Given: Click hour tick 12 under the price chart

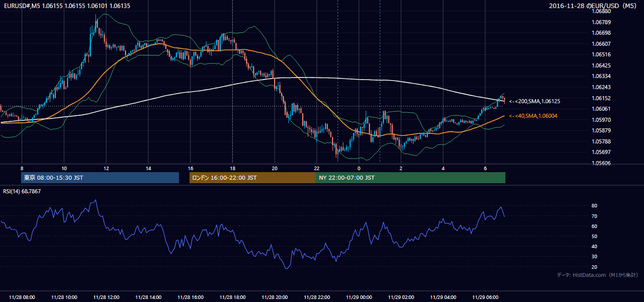Looking at the screenshot, I should click(x=106, y=168).
